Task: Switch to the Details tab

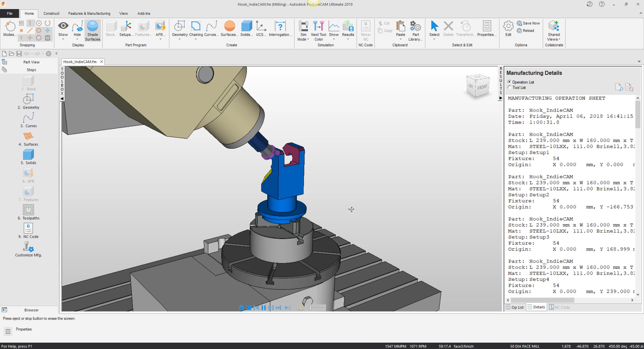Action: pyautogui.click(x=536, y=307)
